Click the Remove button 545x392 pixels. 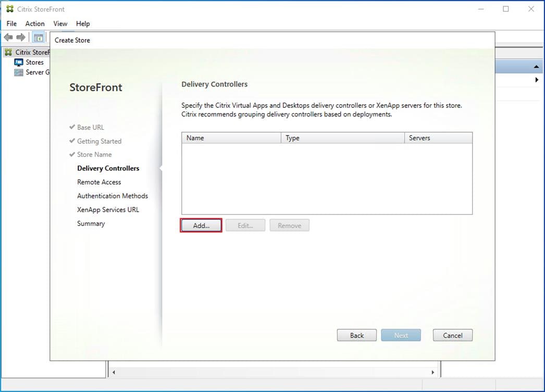tap(290, 225)
